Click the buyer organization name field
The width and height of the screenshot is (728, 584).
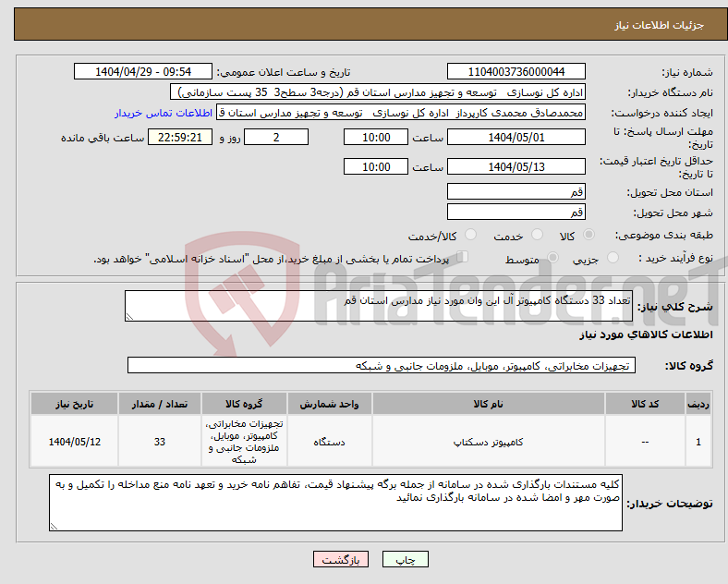pyautogui.click(x=378, y=91)
